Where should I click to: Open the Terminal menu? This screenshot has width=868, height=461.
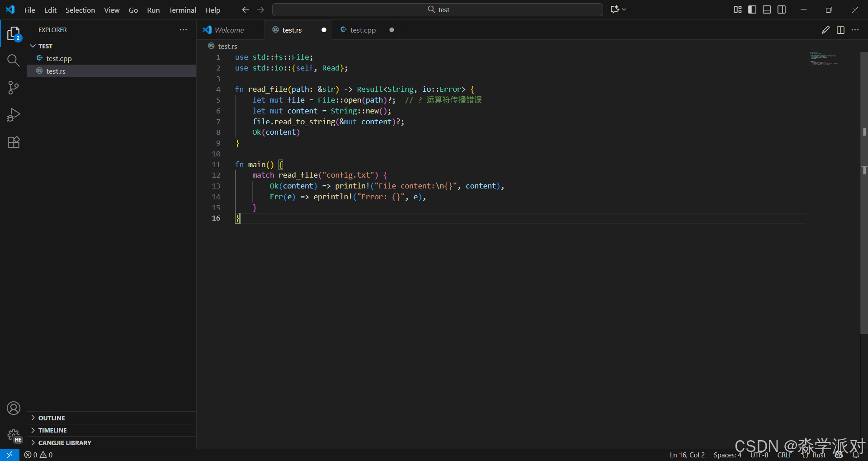(182, 10)
